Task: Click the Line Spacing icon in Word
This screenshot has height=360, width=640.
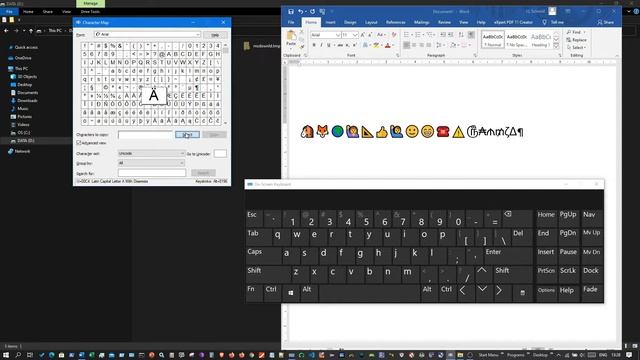Action: pos(438,45)
